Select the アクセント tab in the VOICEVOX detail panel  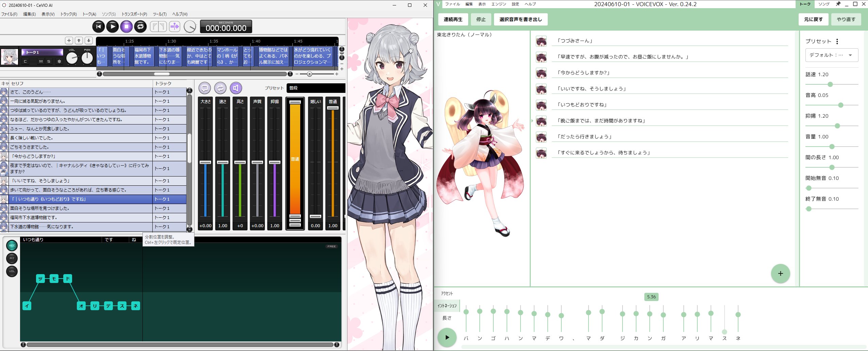(x=447, y=294)
